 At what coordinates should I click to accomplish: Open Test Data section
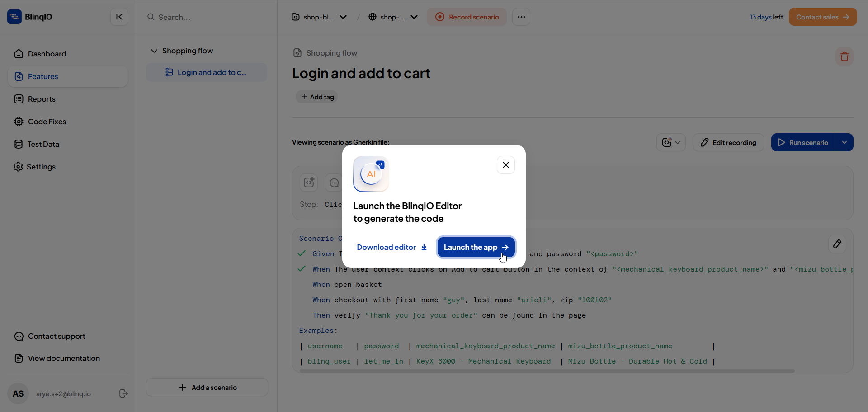pyautogui.click(x=68, y=144)
